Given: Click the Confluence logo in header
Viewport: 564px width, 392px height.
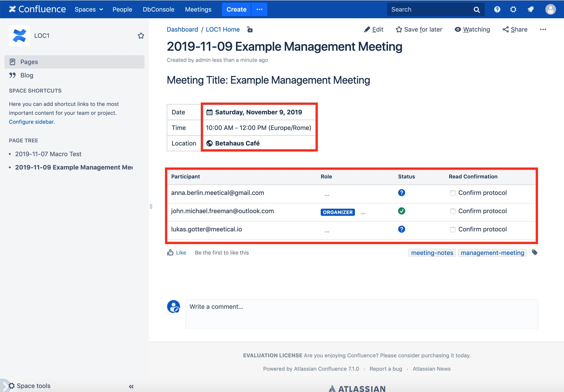Looking at the screenshot, I should tap(37, 9).
